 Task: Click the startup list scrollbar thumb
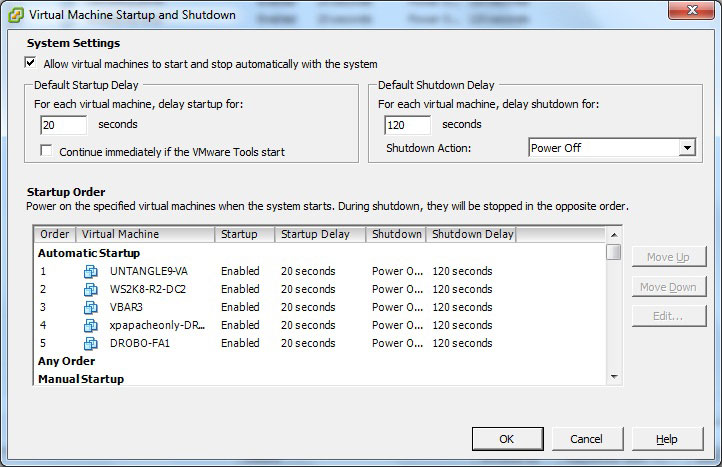pyautogui.click(x=614, y=252)
